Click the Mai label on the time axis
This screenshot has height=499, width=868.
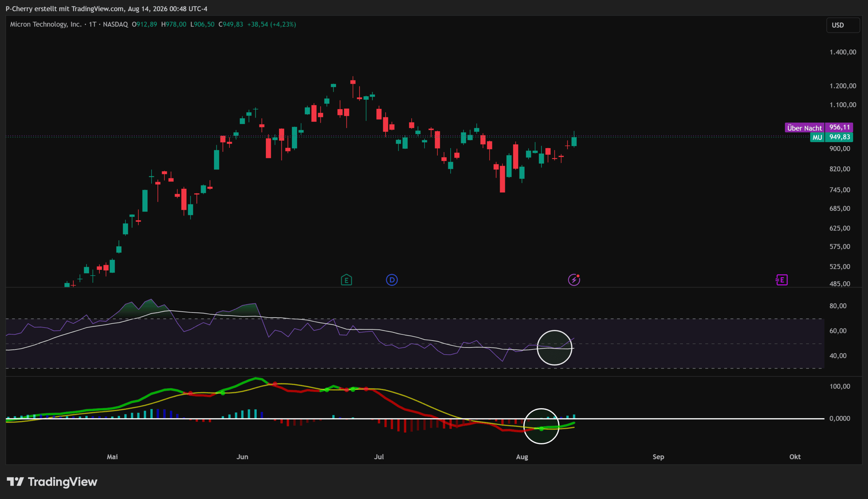[112, 457]
